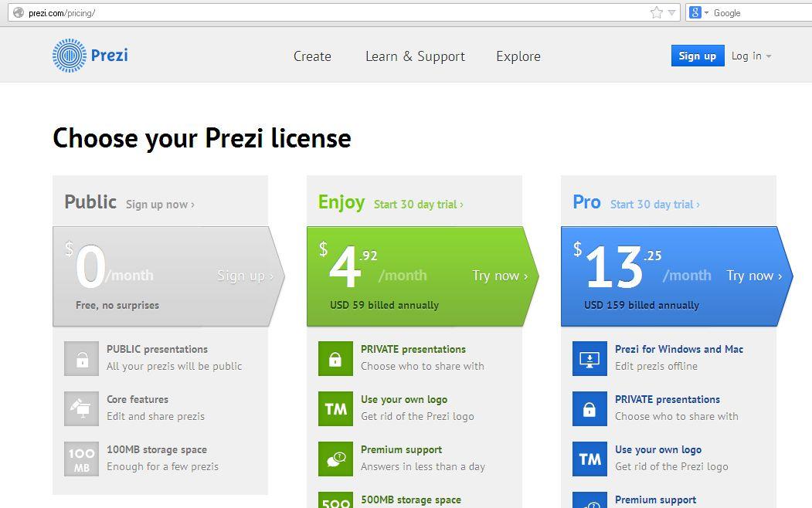The image size is (812, 508).
Task: Click the blue Sign up button
Action: click(x=698, y=56)
